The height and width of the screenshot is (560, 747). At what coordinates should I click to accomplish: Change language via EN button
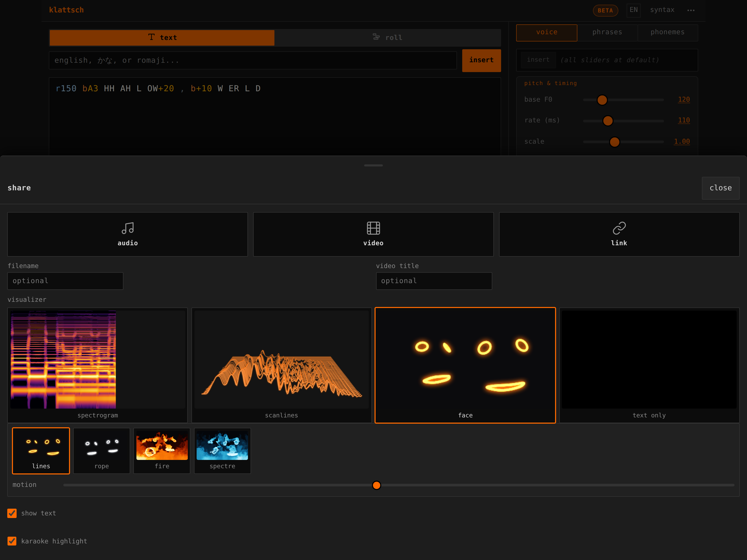(634, 10)
